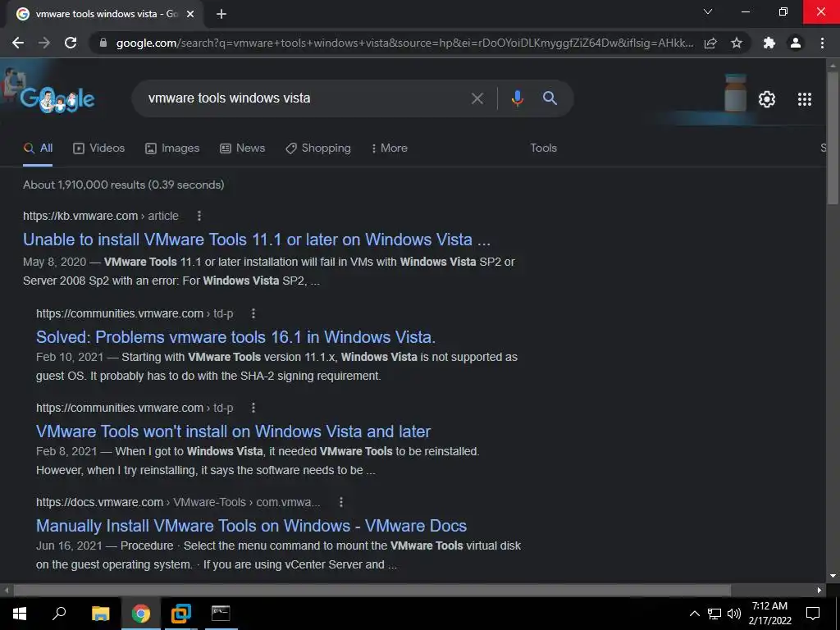
Task: Close the vmware tools windows vista tab
Action: (x=189, y=14)
